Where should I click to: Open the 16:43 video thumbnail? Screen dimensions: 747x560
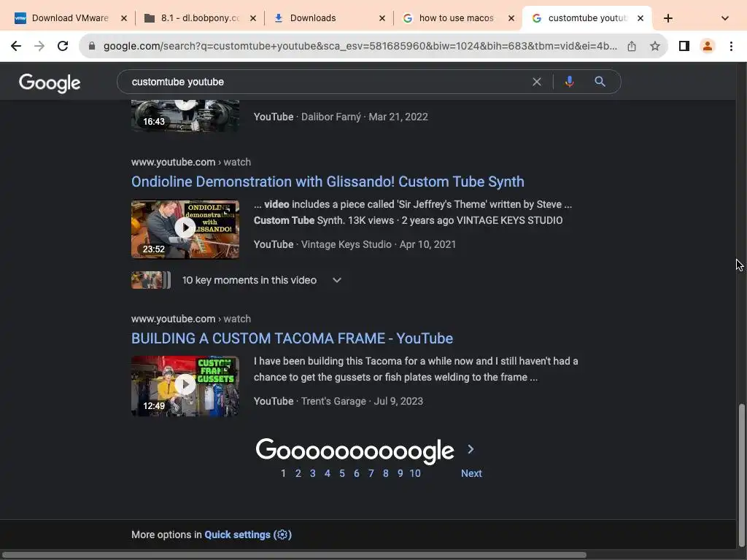[185, 116]
